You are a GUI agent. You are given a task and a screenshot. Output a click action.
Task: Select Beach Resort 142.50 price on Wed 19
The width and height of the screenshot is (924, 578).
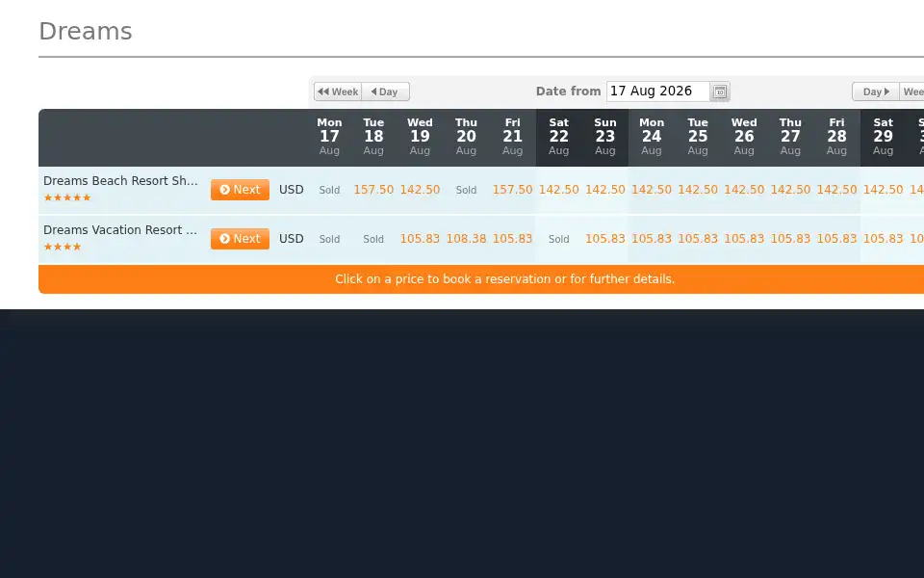coord(420,190)
